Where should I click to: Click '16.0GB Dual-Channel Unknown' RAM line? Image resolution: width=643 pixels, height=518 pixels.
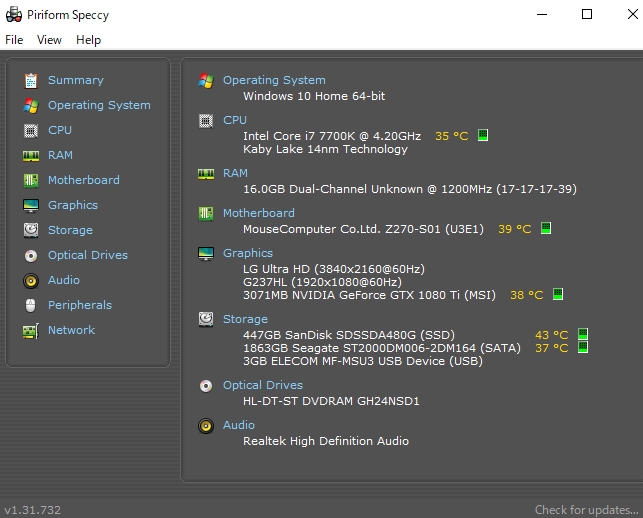coord(410,189)
